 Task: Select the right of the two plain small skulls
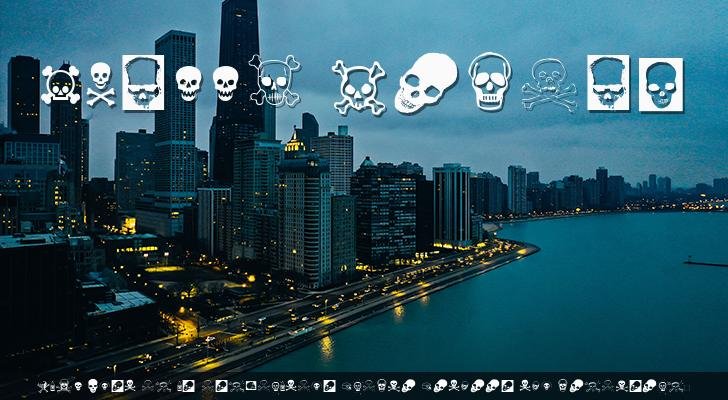pyautogui.click(x=226, y=83)
